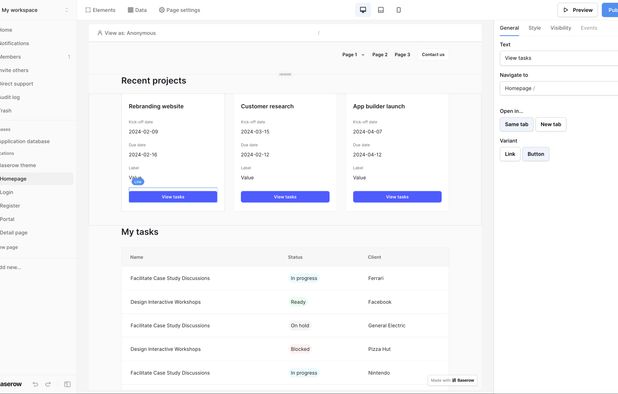Switch to desktop device preview
Image resolution: width=618 pixels, height=394 pixels.
(x=363, y=10)
